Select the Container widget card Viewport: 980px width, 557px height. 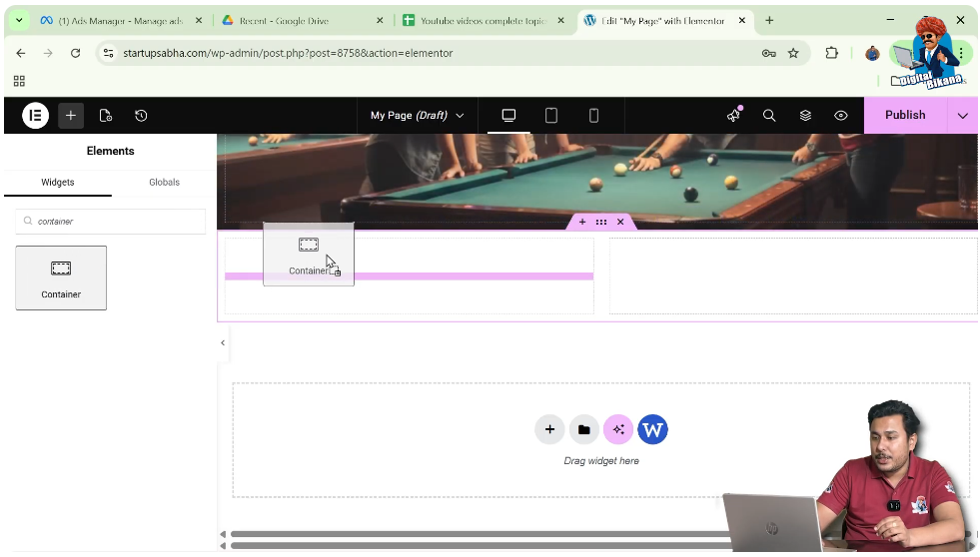[x=61, y=278]
